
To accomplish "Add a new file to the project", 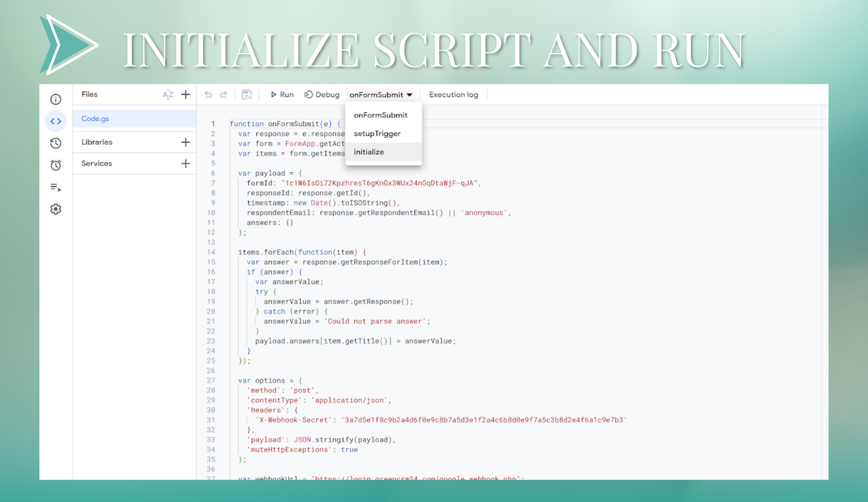I will [186, 94].
